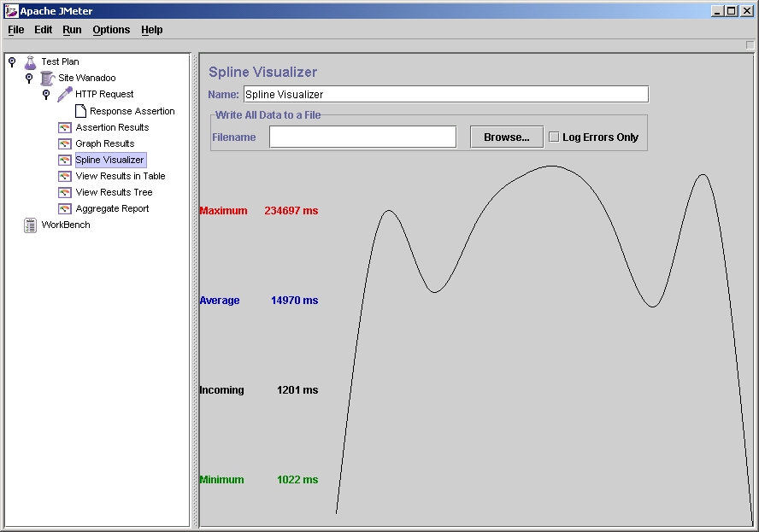Collapse the HTTP Request tree node
This screenshot has height=532, width=759.
point(46,95)
